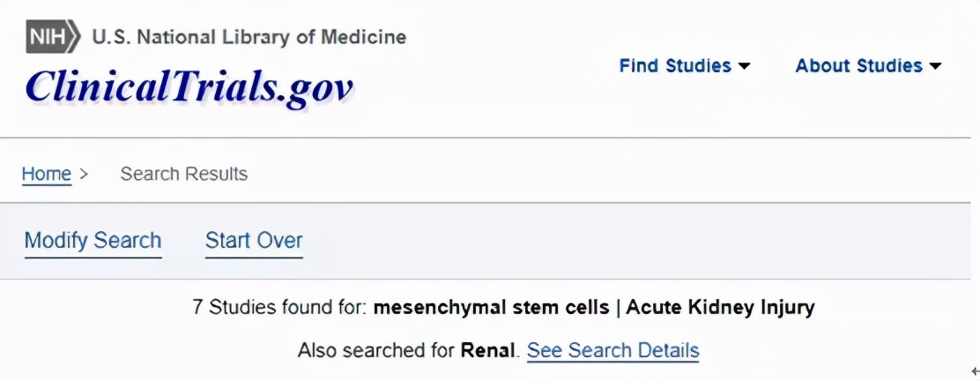Open the About Studies menu
Screen dimensions: 980x381
click(x=858, y=66)
